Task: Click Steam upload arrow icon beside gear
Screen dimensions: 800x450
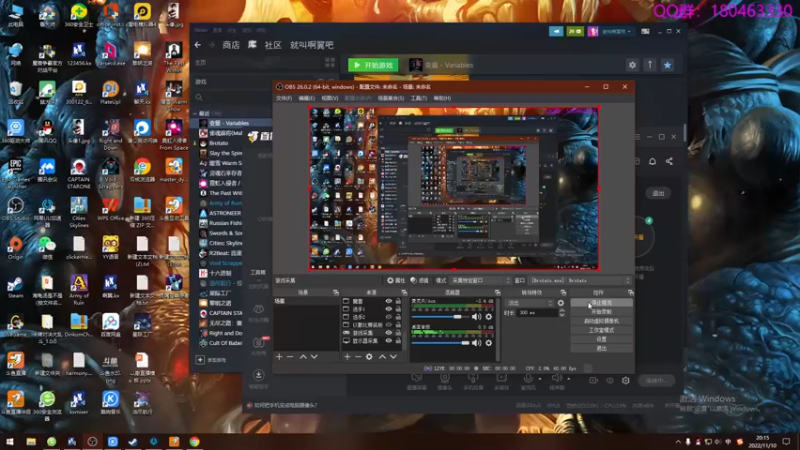Action: (x=650, y=65)
